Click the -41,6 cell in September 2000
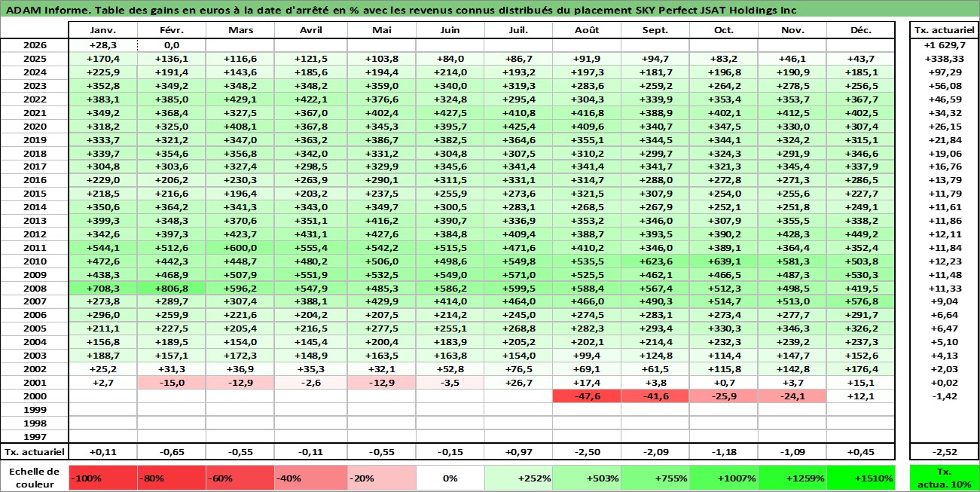The height and width of the screenshot is (492, 980). point(654,396)
